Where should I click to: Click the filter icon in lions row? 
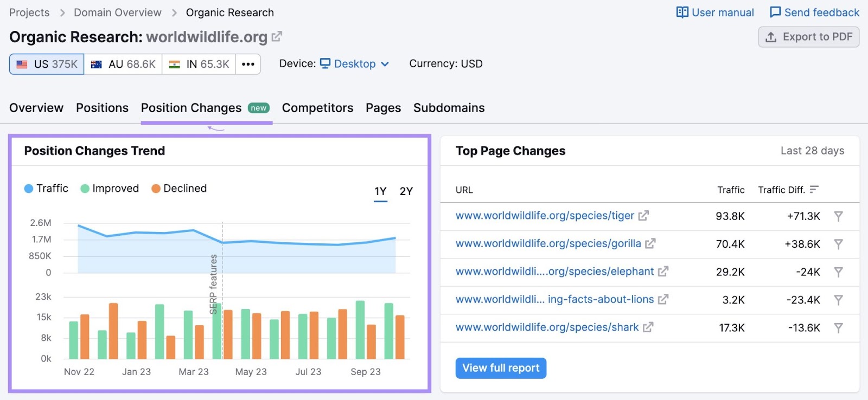(838, 300)
